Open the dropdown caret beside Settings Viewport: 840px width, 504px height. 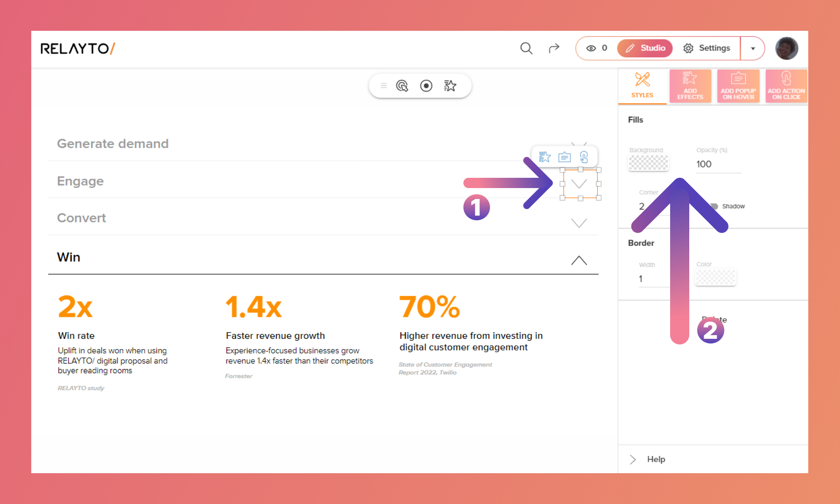tap(753, 49)
